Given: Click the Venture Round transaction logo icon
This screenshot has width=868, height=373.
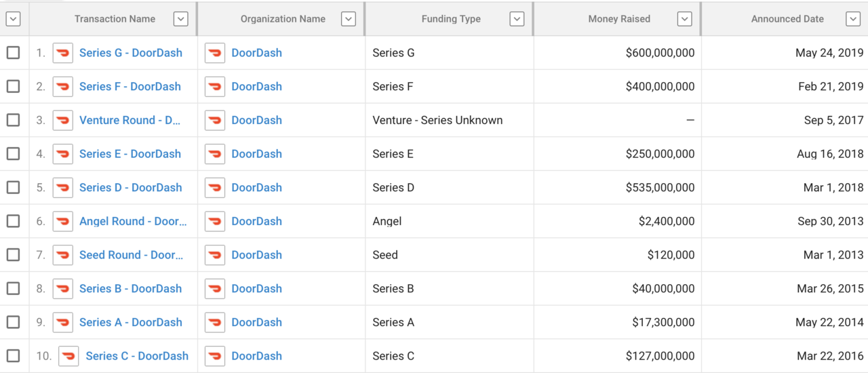Looking at the screenshot, I should [x=63, y=121].
